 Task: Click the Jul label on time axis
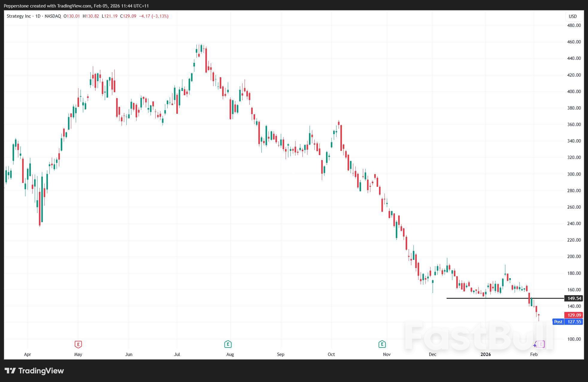[177, 354]
